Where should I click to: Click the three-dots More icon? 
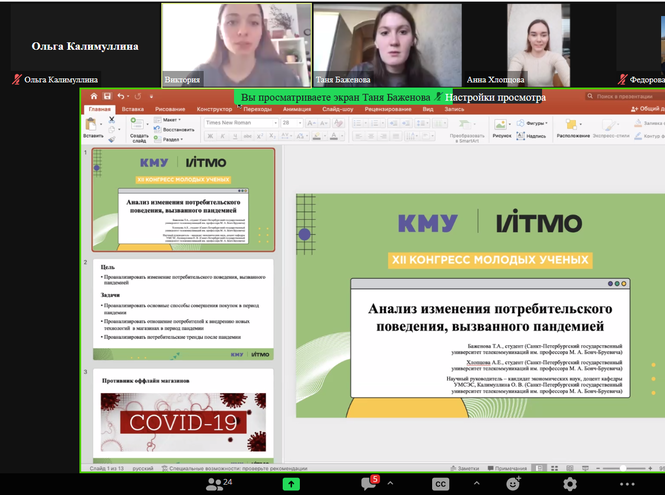coord(627,483)
